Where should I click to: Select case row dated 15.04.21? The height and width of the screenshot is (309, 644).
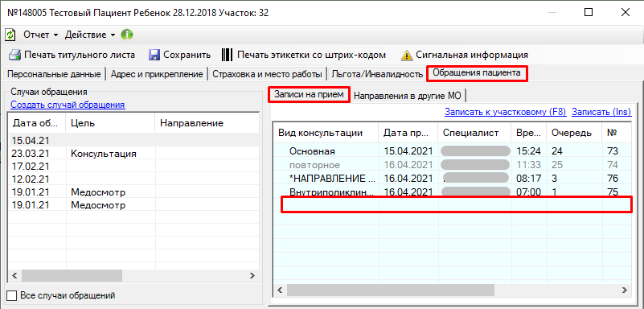coord(134,141)
